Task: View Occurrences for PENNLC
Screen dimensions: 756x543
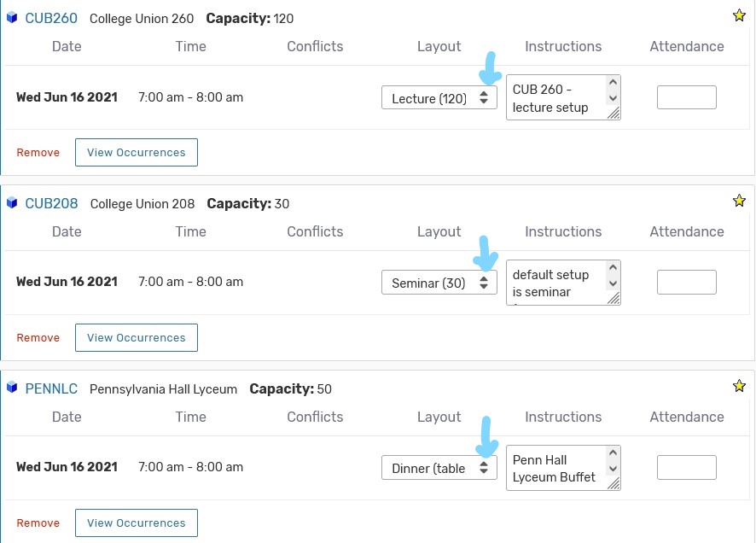Action: pyautogui.click(x=137, y=523)
